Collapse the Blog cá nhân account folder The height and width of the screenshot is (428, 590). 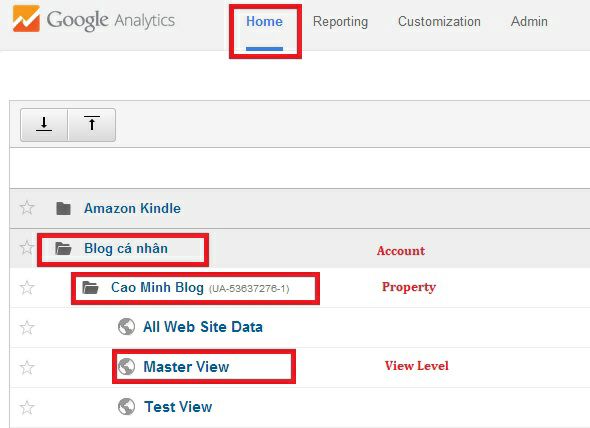click(63, 248)
